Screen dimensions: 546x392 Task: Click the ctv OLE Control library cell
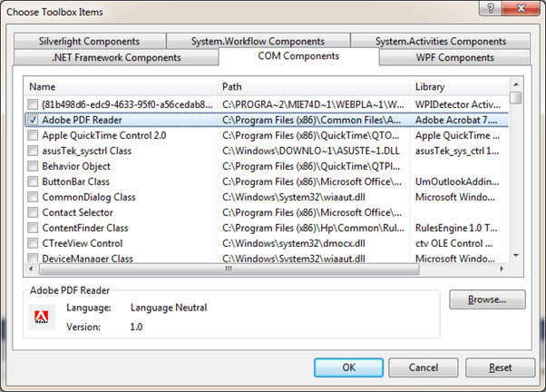453,243
